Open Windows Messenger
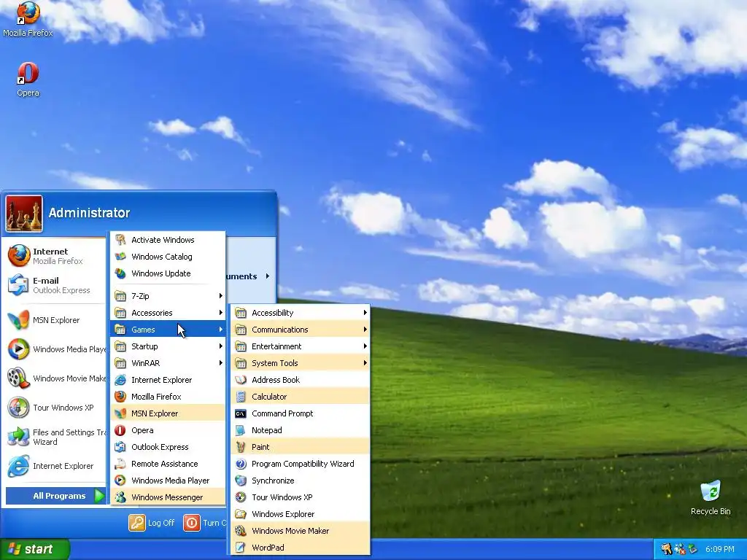This screenshot has width=747, height=560. point(168,497)
